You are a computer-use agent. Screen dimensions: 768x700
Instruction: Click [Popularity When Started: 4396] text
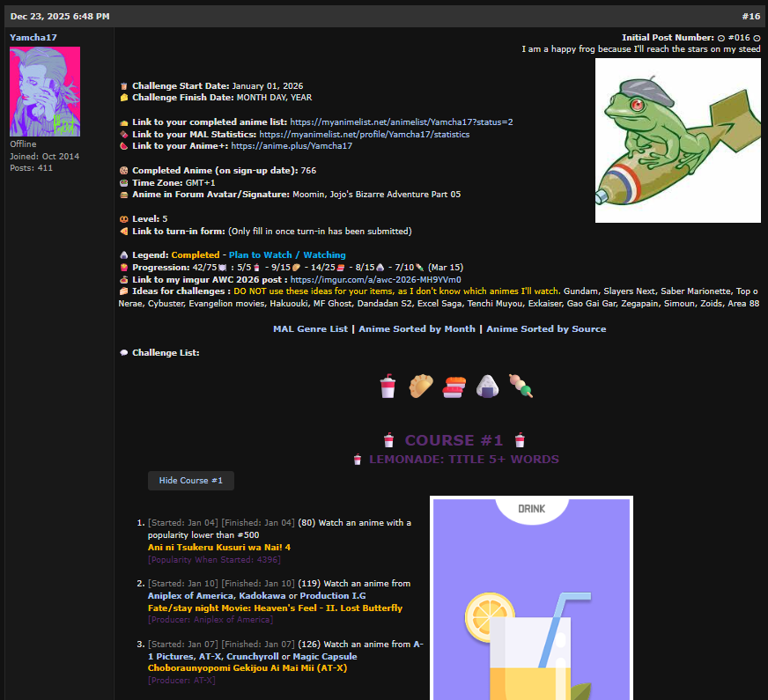tap(214, 559)
